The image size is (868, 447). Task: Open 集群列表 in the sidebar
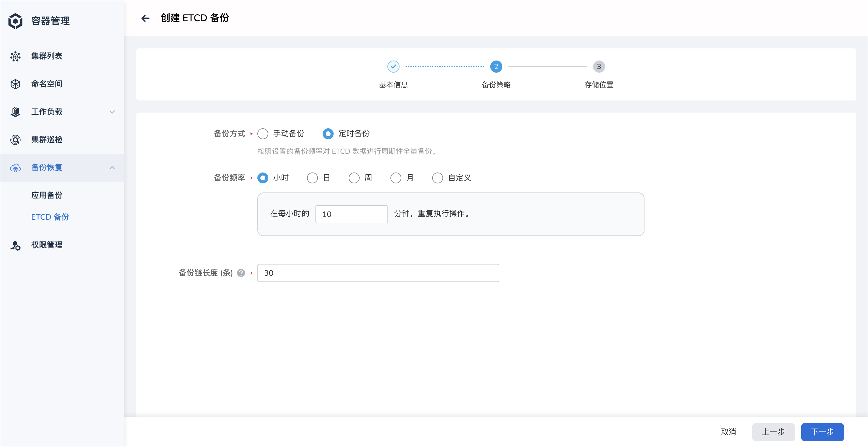(62, 56)
